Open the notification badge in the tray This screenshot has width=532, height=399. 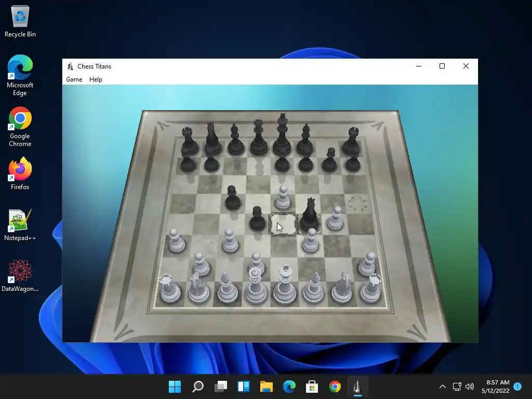pyautogui.click(x=517, y=387)
